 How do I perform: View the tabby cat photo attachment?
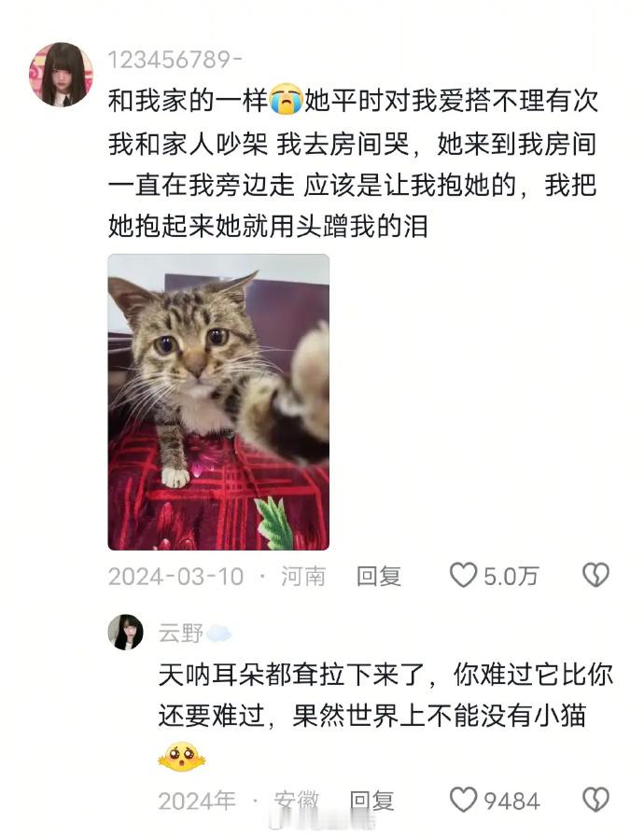218,402
